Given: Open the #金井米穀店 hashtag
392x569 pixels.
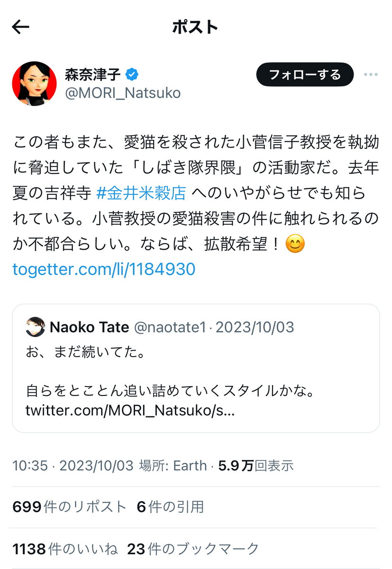Looking at the screenshot, I should point(141,193).
